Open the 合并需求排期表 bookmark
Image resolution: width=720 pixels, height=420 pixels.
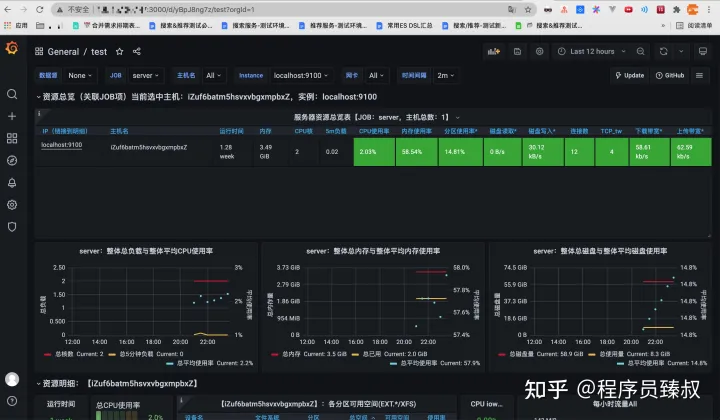107,26
